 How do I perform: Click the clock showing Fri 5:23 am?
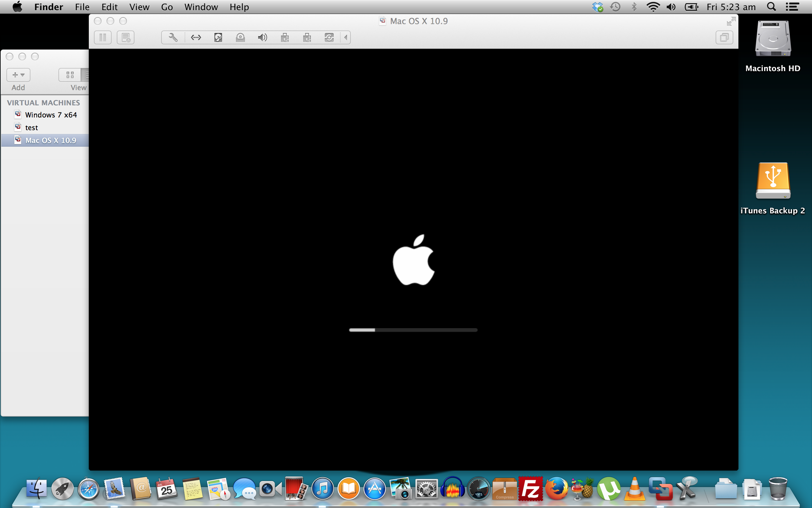(731, 7)
